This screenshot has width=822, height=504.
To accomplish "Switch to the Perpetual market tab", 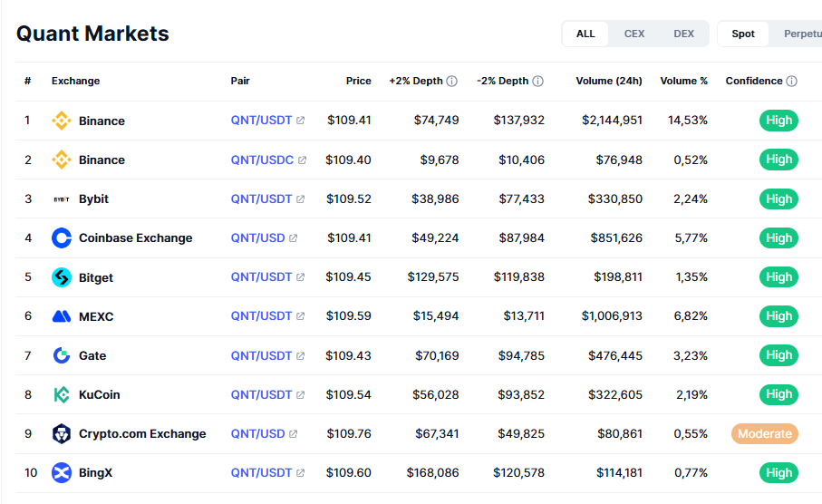I will tap(802, 34).
